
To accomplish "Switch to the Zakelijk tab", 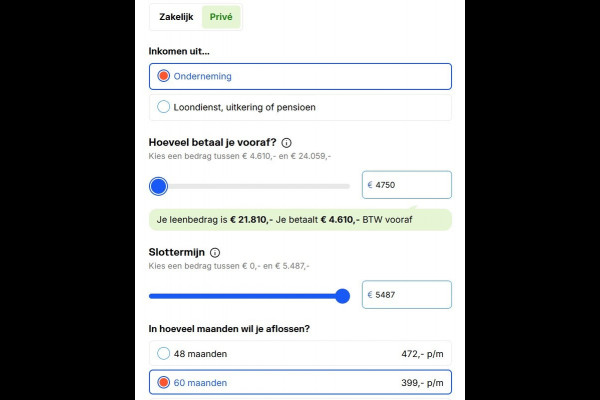I will (x=176, y=17).
